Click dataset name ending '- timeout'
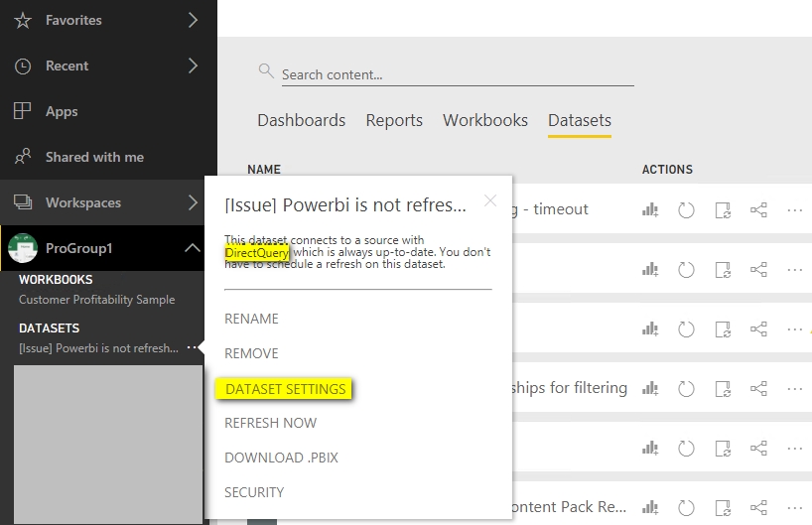This screenshot has height=525, width=812. 551,209
